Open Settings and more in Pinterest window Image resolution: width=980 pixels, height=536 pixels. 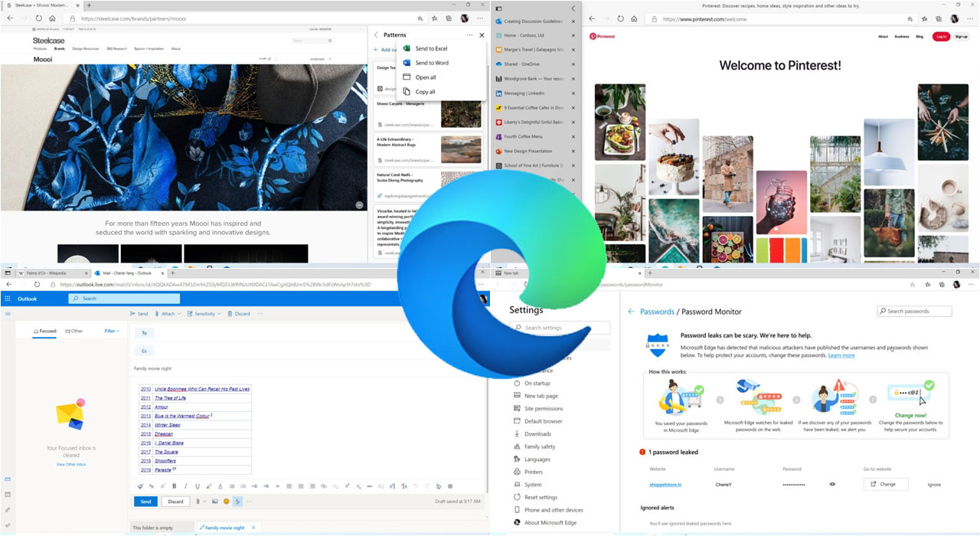tap(969, 18)
